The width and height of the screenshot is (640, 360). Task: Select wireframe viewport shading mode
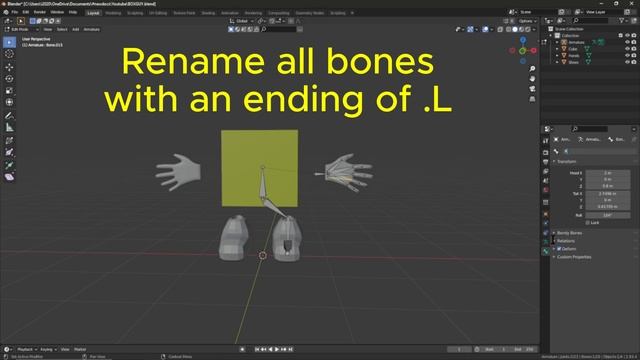509,29
